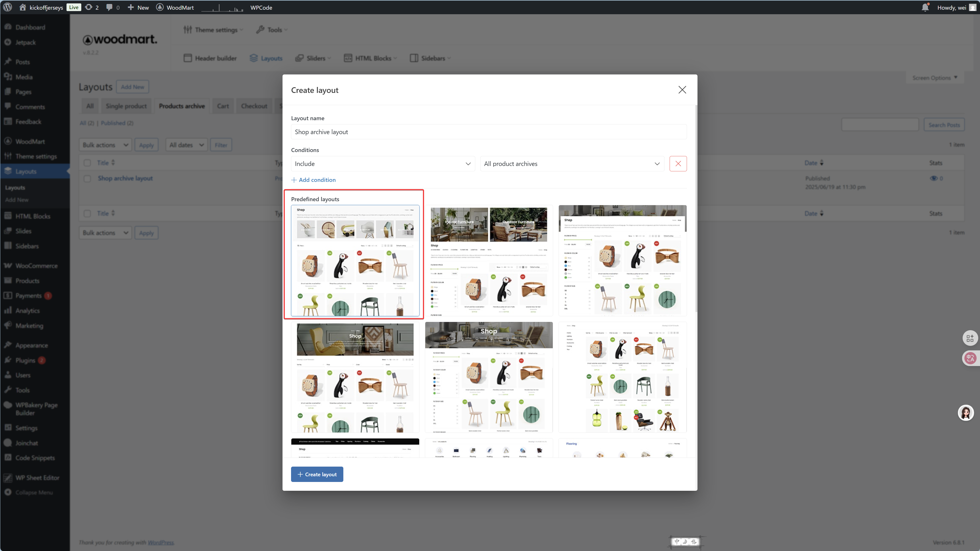Click the Add New button beside Layouts heading
Viewport: 980px width, 551px height.
tap(132, 87)
